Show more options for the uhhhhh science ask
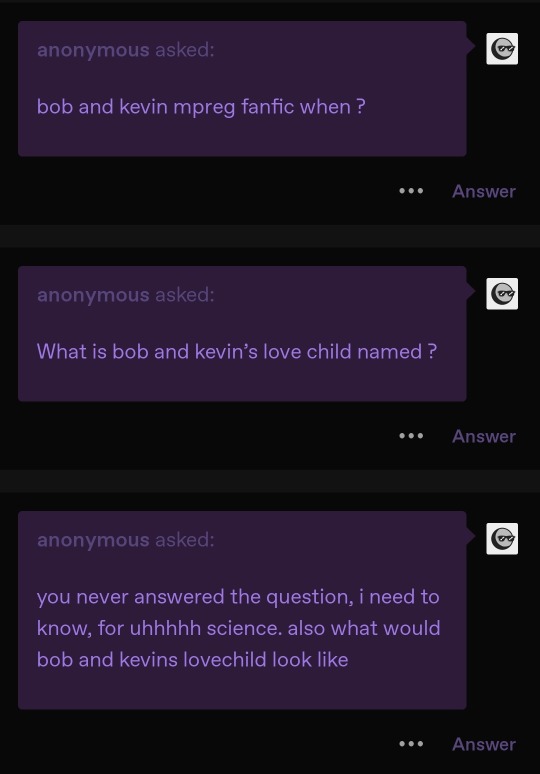Image resolution: width=540 pixels, height=774 pixels. pyautogui.click(x=411, y=744)
